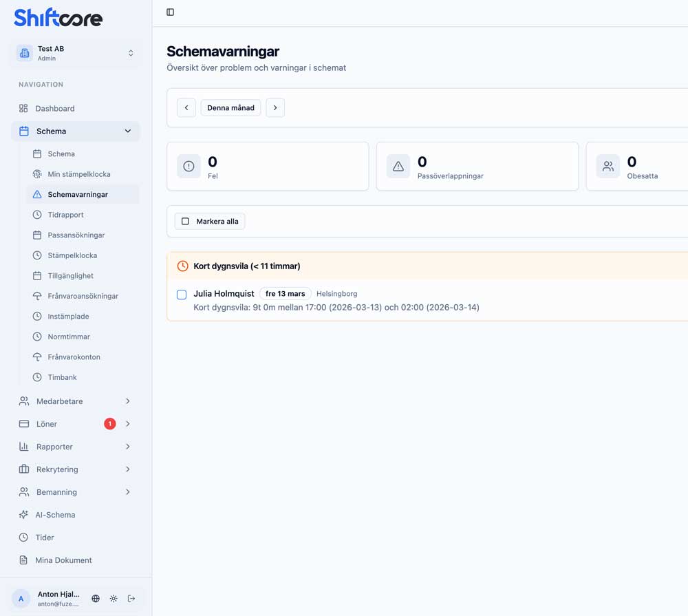Log out using the exit icon
Viewport: 688px width, 616px height.
coord(131,598)
